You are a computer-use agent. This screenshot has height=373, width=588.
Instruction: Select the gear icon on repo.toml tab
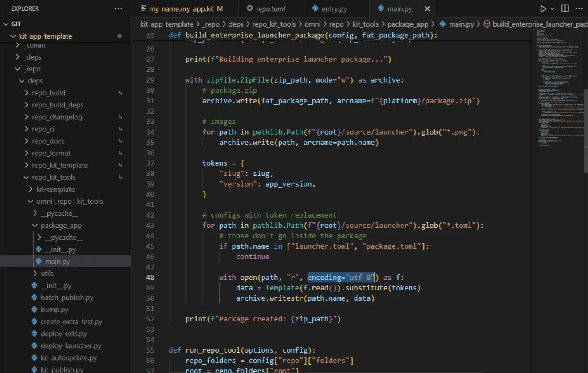pos(249,8)
